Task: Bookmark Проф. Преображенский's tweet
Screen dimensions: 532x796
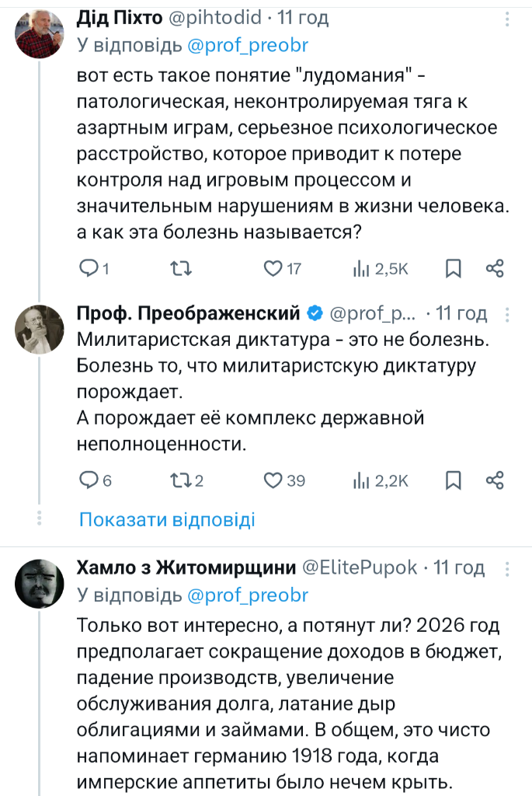Action: tap(454, 480)
